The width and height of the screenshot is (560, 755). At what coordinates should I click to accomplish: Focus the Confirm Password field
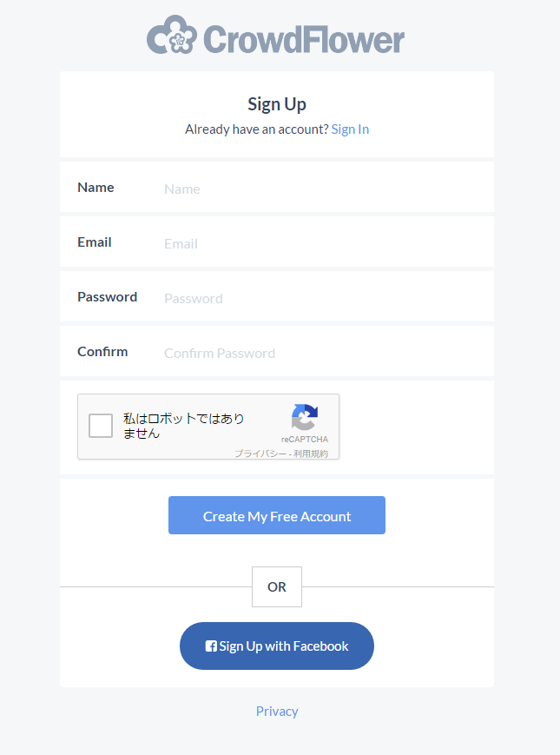click(321, 353)
